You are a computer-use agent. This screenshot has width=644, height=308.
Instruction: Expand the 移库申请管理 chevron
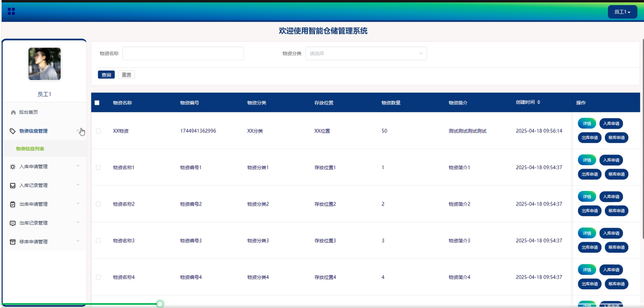[78, 241]
